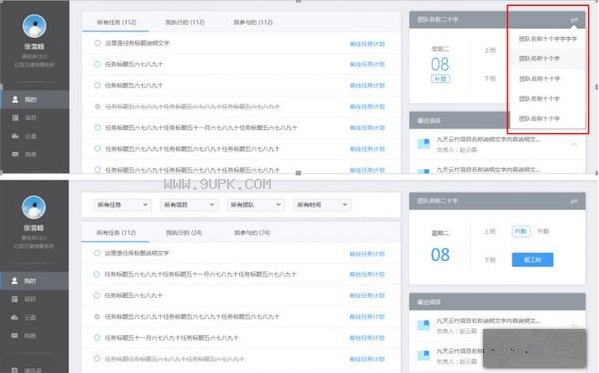
Task: Switch to 我执行的 (112) tab in upper mockup
Action: [x=185, y=22]
